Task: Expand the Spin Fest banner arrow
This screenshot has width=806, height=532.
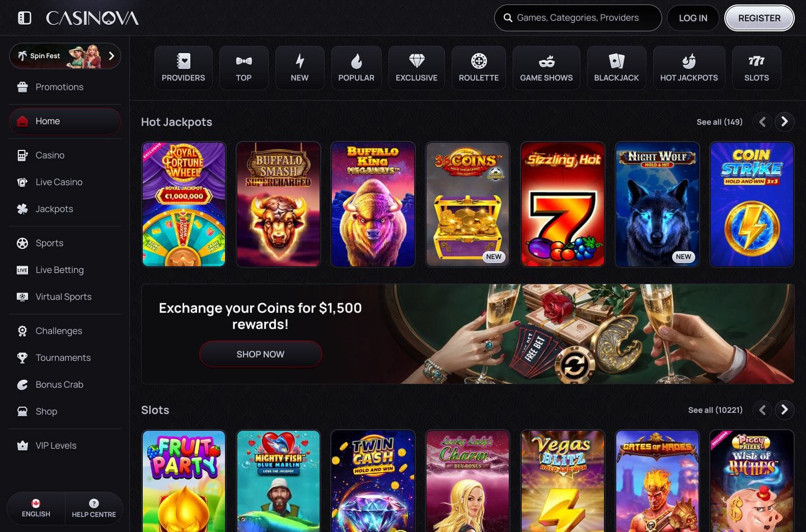Action: pos(111,56)
